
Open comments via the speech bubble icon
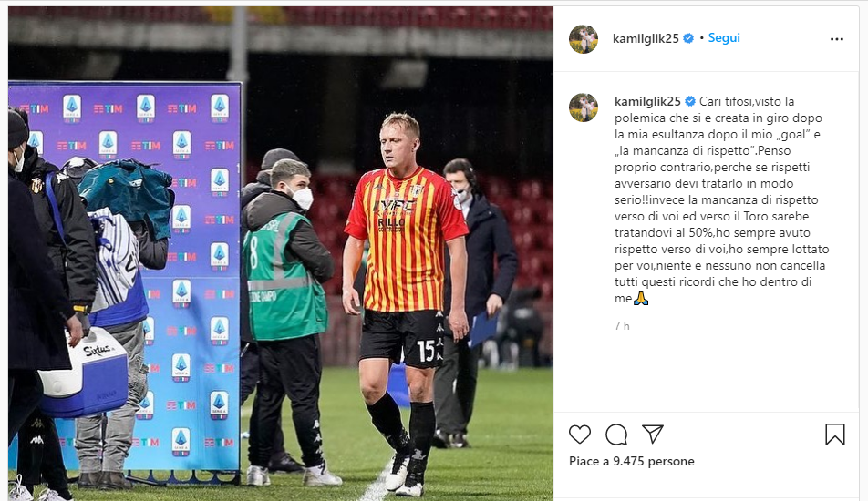tap(616, 435)
